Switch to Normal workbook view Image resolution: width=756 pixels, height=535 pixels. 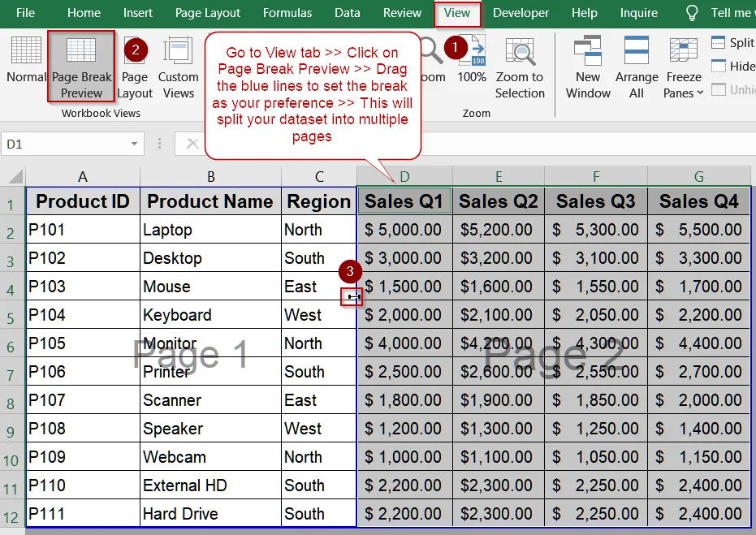(x=26, y=60)
